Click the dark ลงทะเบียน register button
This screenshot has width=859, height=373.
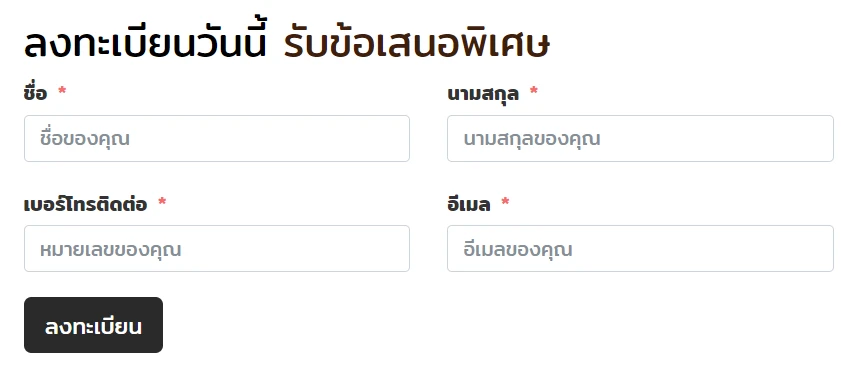coord(93,325)
